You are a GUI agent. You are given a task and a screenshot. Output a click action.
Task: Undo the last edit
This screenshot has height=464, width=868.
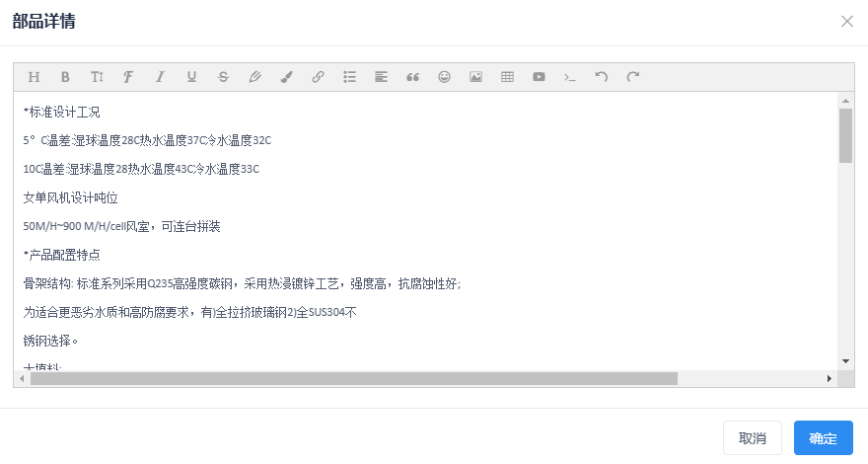(x=602, y=77)
